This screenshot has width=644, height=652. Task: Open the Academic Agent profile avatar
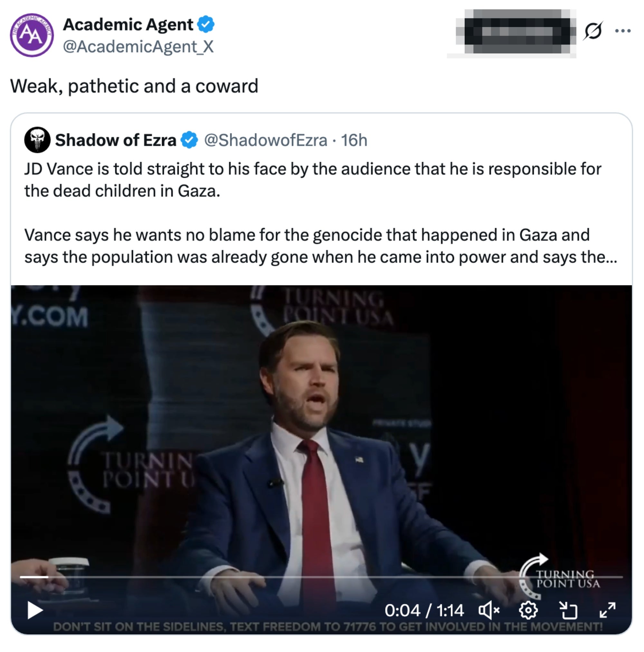point(32,35)
